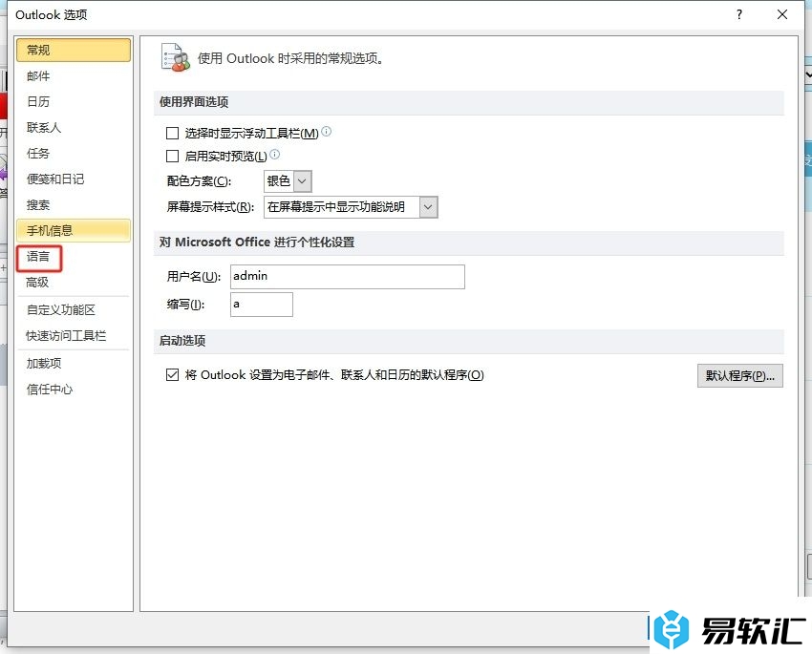Close the Outlook 选项 dialog

[x=782, y=14]
